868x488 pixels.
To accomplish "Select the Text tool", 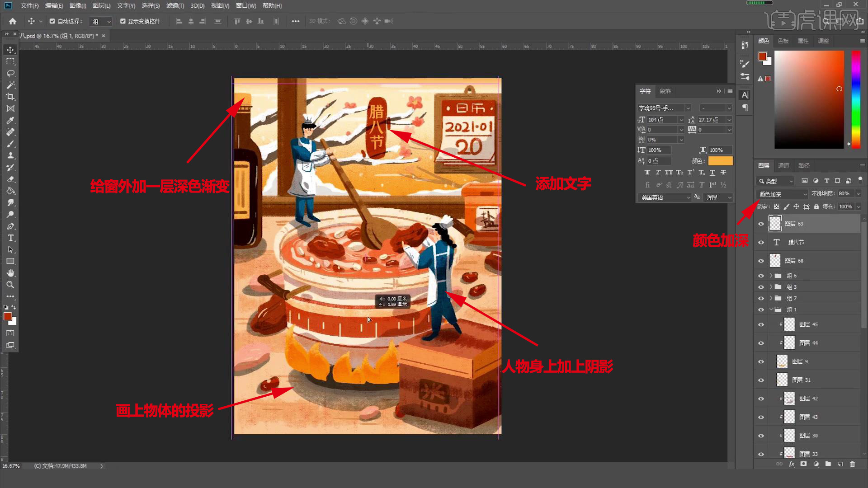I will click(x=10, y=238).
